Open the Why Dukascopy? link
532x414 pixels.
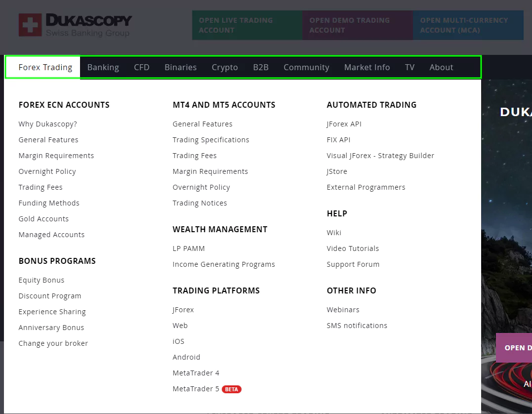pyautogui.click(x=48, y=124)
